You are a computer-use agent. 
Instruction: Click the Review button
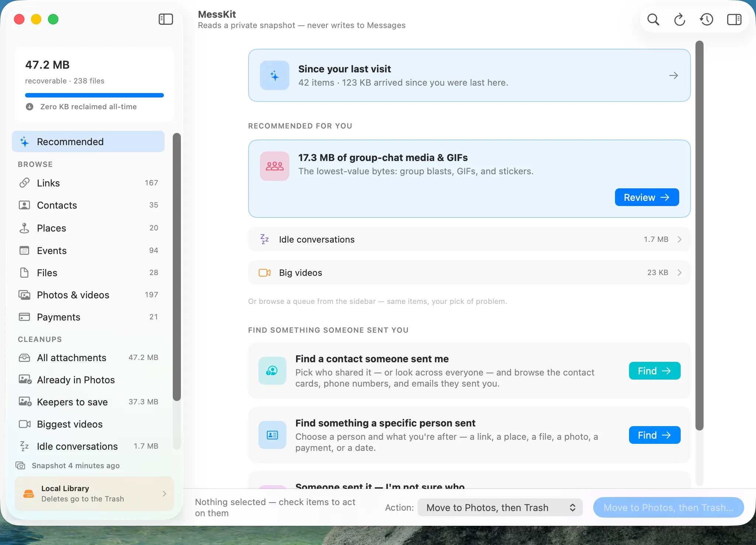click(647, 197)
